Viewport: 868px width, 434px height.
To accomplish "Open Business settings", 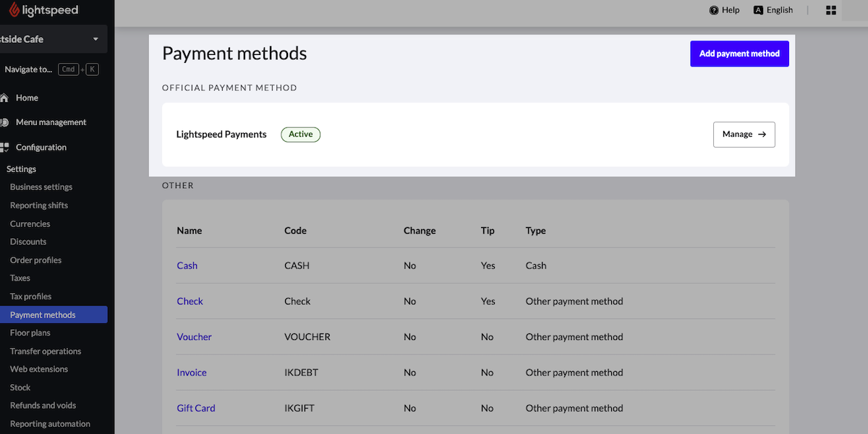I will click(41, 187).
